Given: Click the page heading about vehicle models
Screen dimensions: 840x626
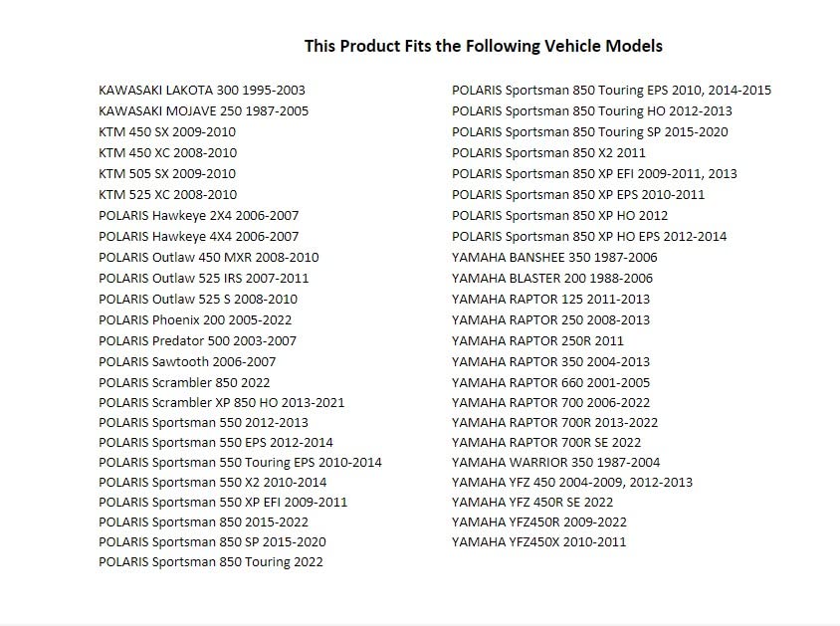Looking at the screenshot, I should (484, 46).
